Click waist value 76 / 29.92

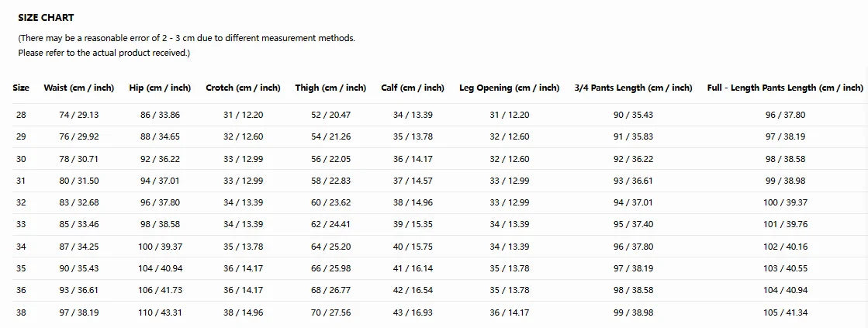click(x=78, y=136)
